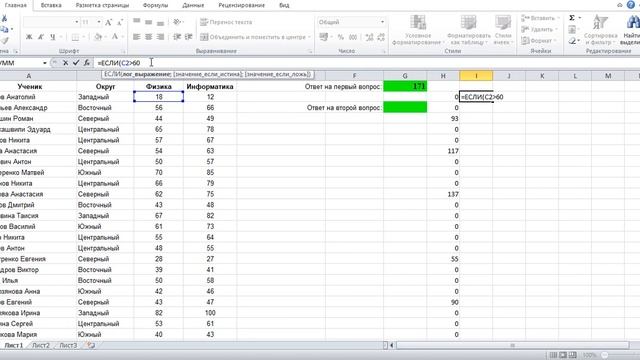Click the AutoSum sigma icon
This screenshot has height=360, width=640.
click(x=572, y=18)
